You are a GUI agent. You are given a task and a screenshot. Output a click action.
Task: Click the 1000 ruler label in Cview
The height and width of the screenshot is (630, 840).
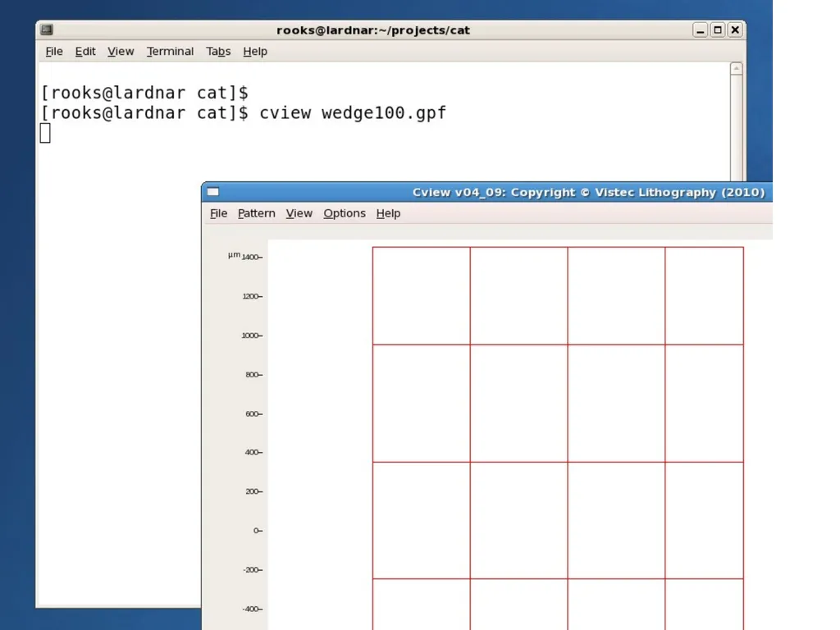tap(250, 336)
